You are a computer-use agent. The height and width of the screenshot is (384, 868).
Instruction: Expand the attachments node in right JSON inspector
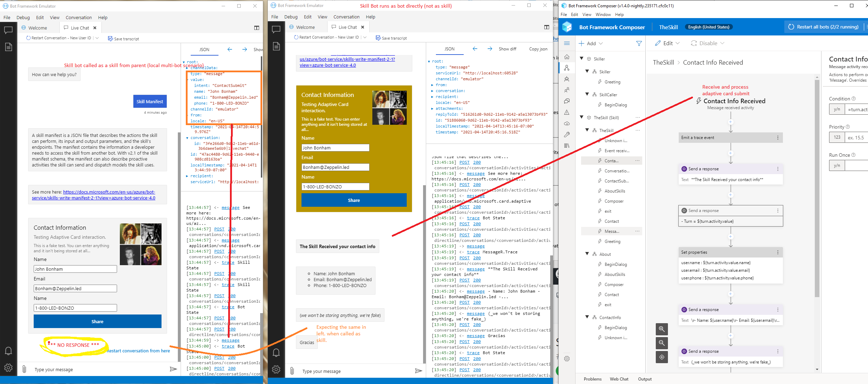pos(432,108)
